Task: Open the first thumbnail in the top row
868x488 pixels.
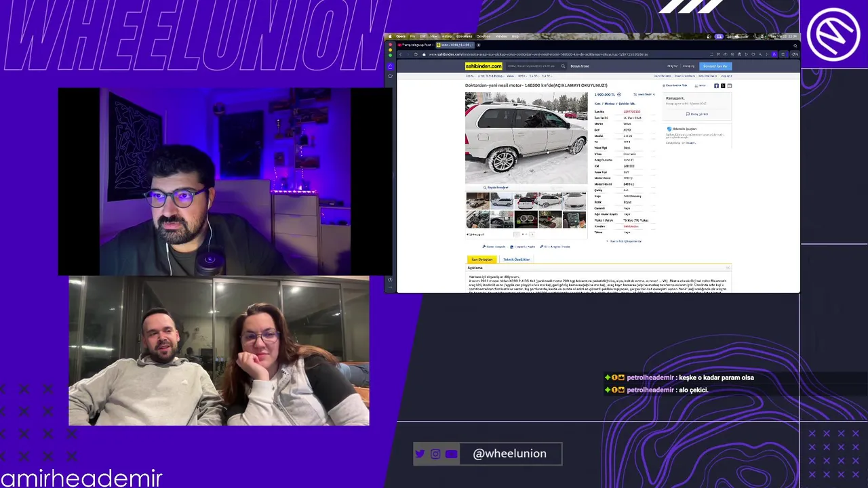Action: (x=477, y=201)
